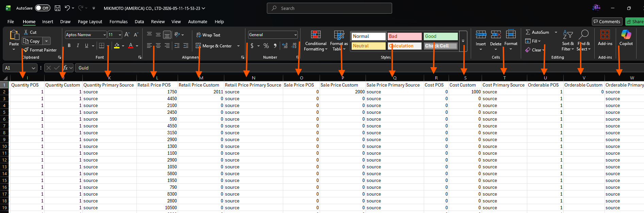The width and height of the screenshot is (644, 213).
Task: Click the Paste clipboard icon
Action: coord(14,35)
